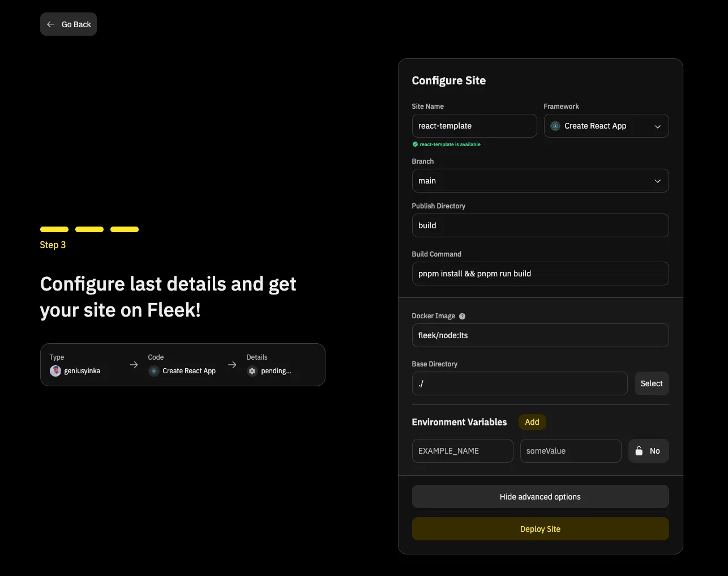Click the third yellow step progress bar

click(x=125, y=229)
